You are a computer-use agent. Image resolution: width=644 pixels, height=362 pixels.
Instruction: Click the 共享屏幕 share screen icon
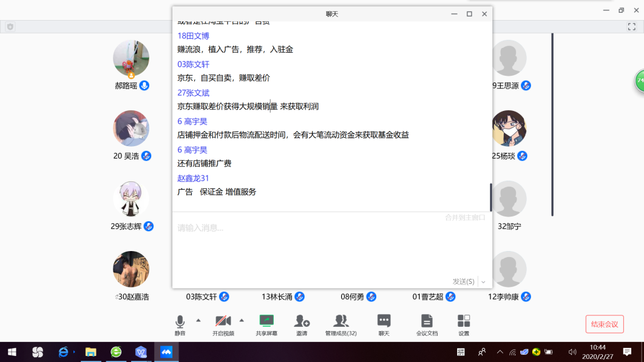click(266, 321)
